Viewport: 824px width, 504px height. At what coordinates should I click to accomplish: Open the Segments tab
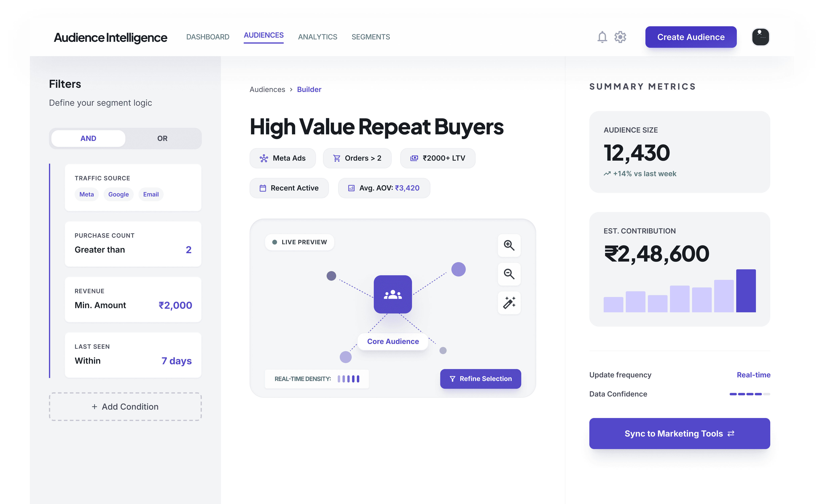371,37
